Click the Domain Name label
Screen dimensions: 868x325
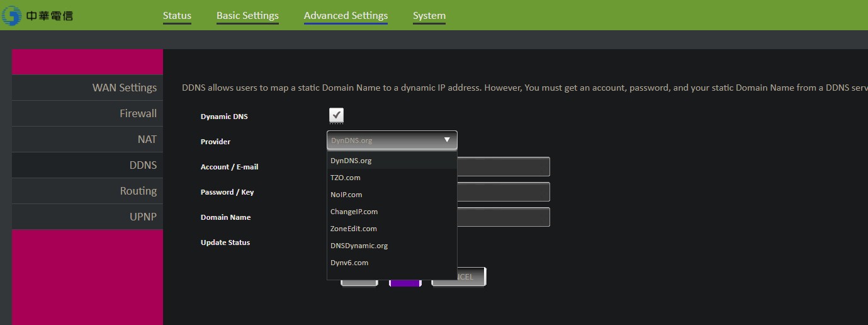(226, 217)
